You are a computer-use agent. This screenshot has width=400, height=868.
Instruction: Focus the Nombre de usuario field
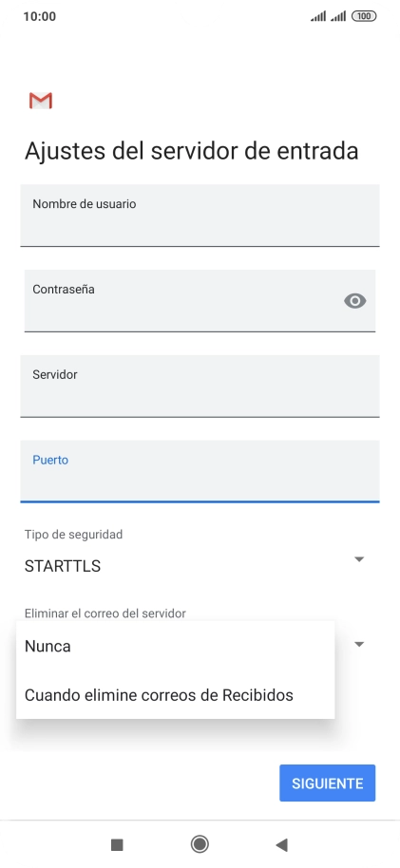click(x=200, y=216)
